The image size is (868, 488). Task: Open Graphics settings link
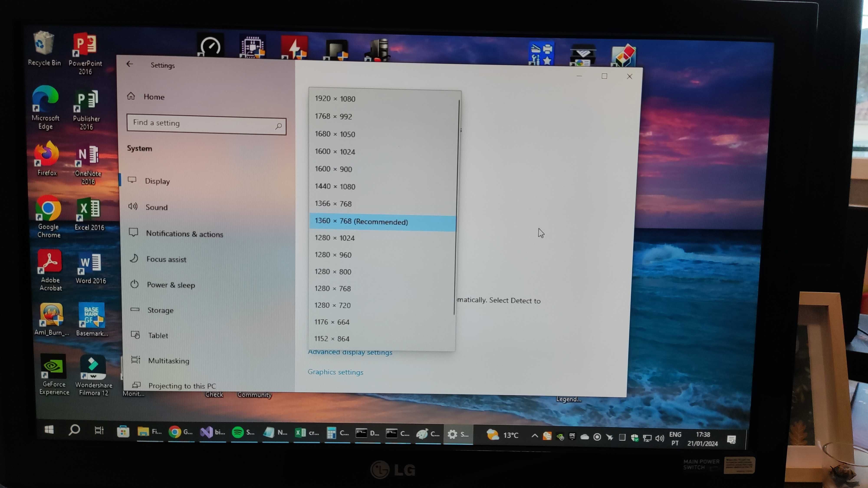[x=335, y=372]
